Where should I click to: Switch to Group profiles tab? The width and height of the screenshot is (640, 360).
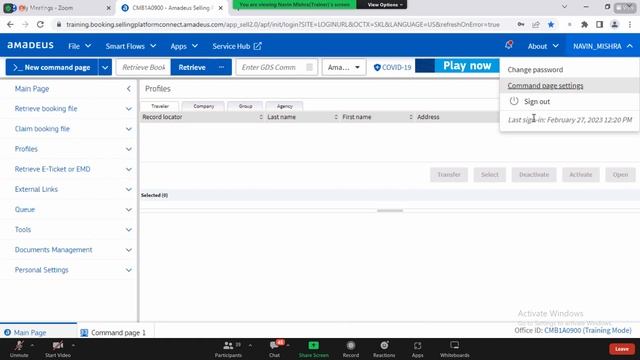245,106
